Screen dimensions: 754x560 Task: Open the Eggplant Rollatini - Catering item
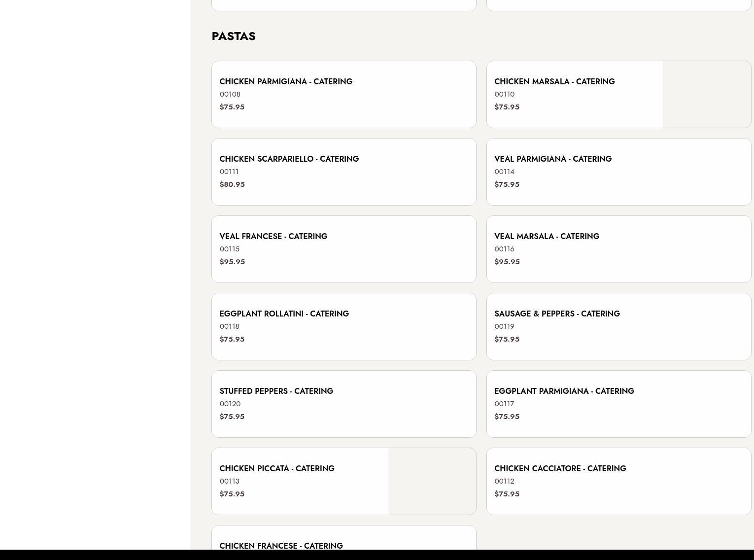click(344, 326)
